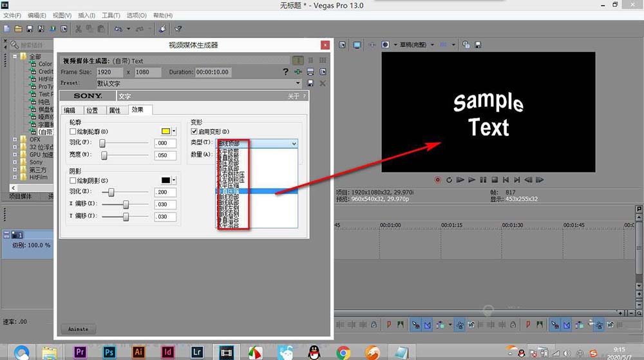
Task: Click the Open folder icon in toolbar
Action: pos(18,28)
